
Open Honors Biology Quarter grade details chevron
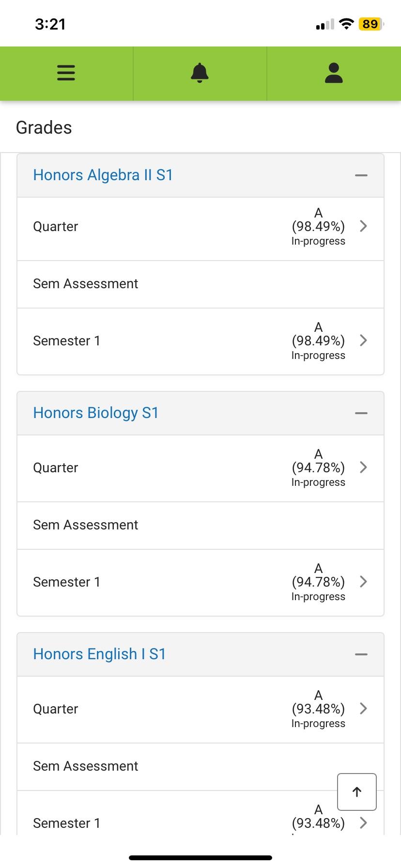(x=363, y=467)
